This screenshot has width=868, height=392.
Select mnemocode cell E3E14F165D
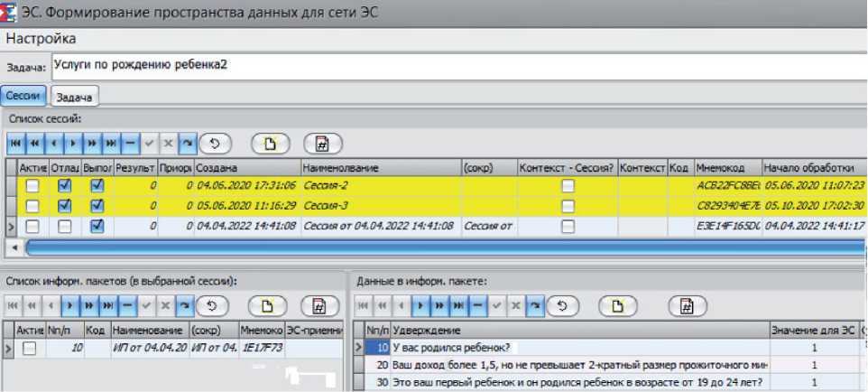point(728,226)
